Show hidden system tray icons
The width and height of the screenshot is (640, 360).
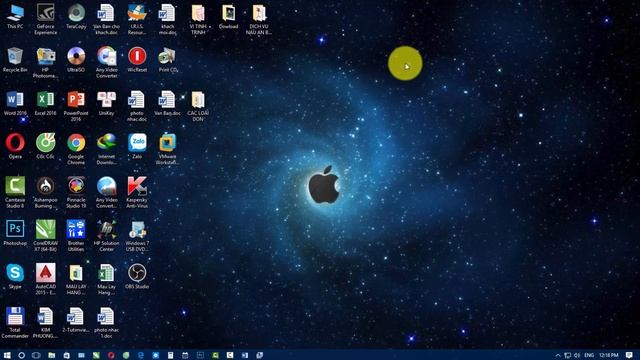pyautogui.click(x=558, y=355)
